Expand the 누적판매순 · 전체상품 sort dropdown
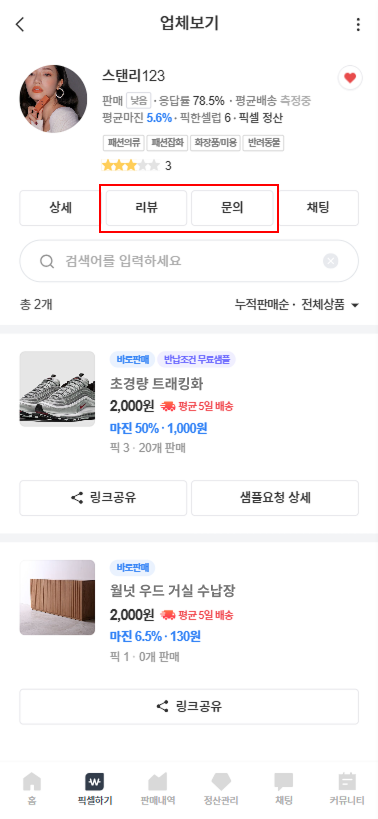The image size is (378, 819). pos(297,305)
